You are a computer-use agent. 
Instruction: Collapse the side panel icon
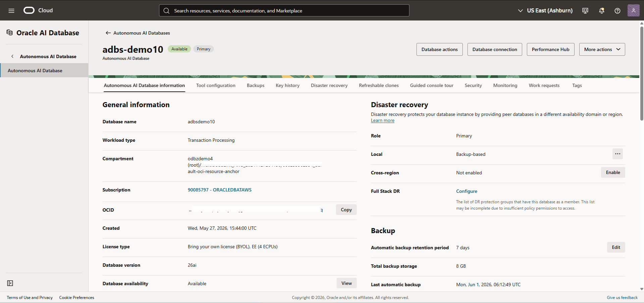[x=10, y=283]
